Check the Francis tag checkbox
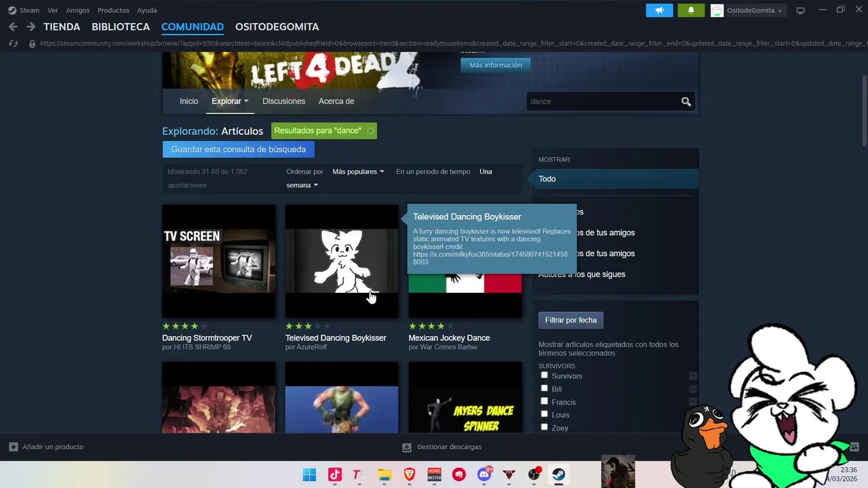 coord(544,401)
